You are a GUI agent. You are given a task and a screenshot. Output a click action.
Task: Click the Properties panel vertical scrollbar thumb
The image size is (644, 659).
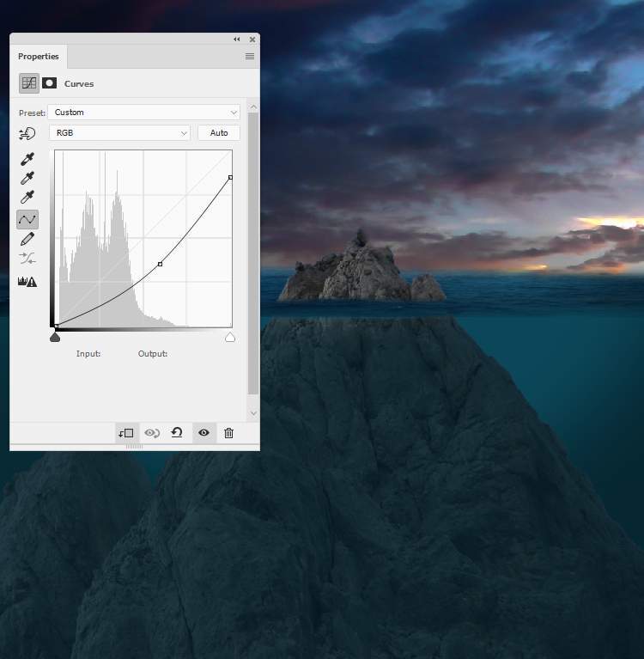(253, 253)
